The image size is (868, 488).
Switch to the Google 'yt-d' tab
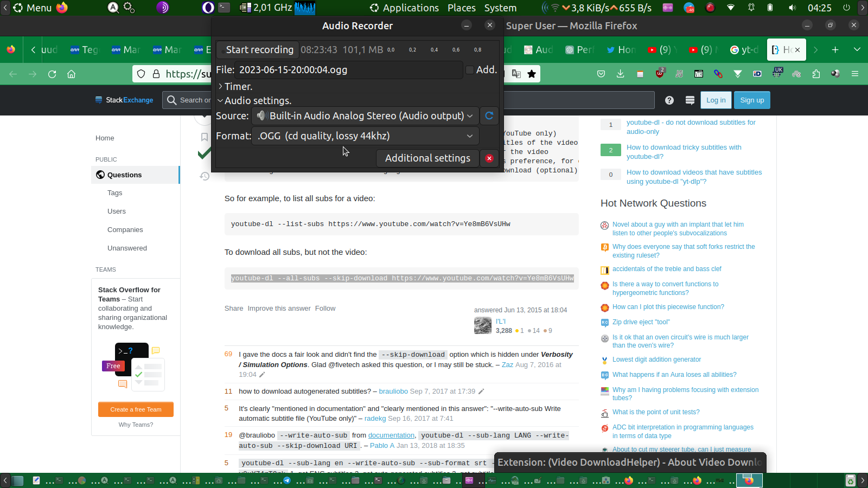click(744, 50)
